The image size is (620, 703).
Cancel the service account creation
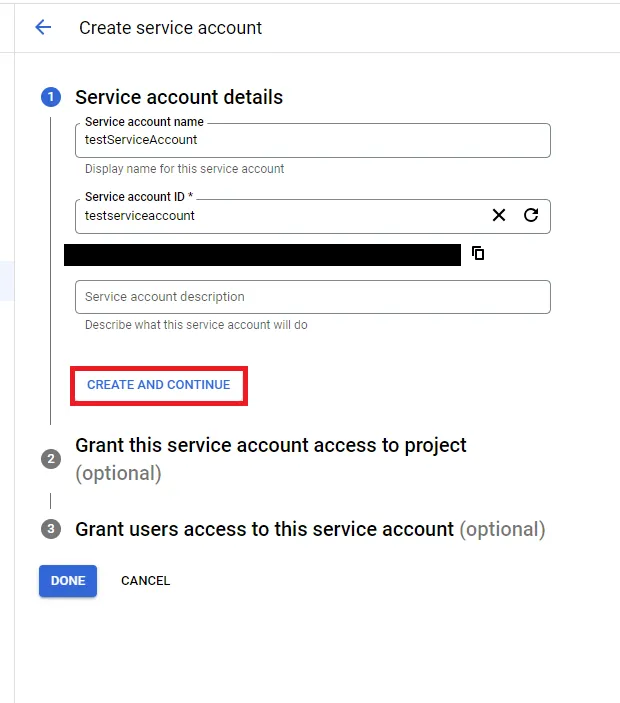pyautogui.click(x=146, y=581)
